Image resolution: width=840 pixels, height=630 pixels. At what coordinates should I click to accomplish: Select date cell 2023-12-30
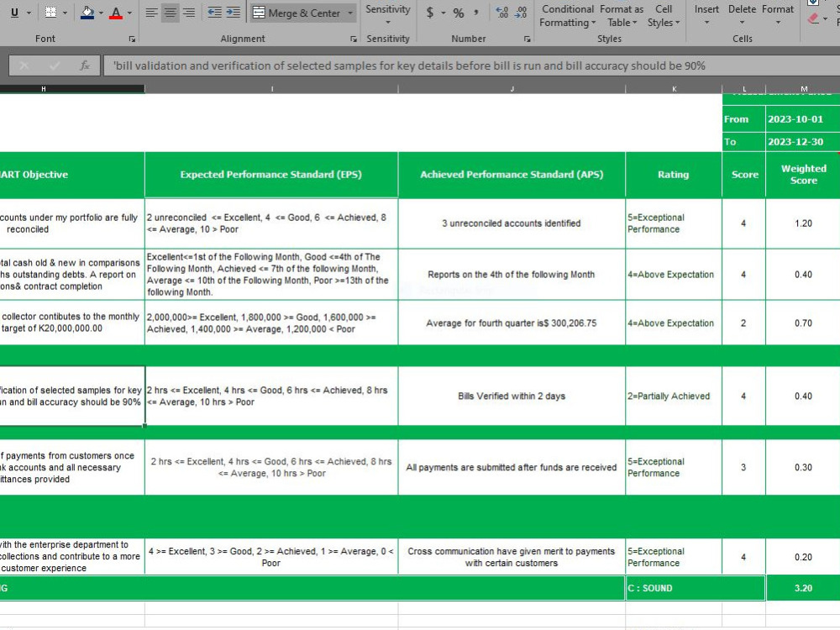click(x=802, y=142)
